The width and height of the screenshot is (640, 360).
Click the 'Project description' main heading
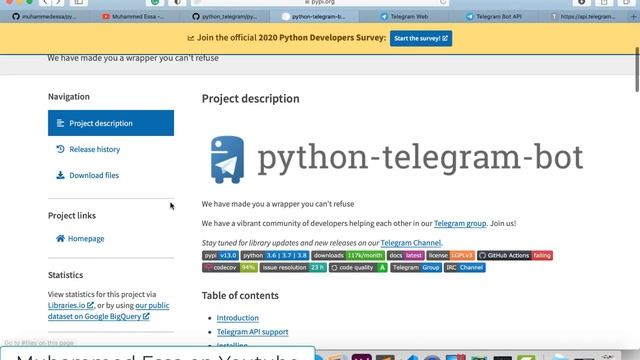click(251, 99)
